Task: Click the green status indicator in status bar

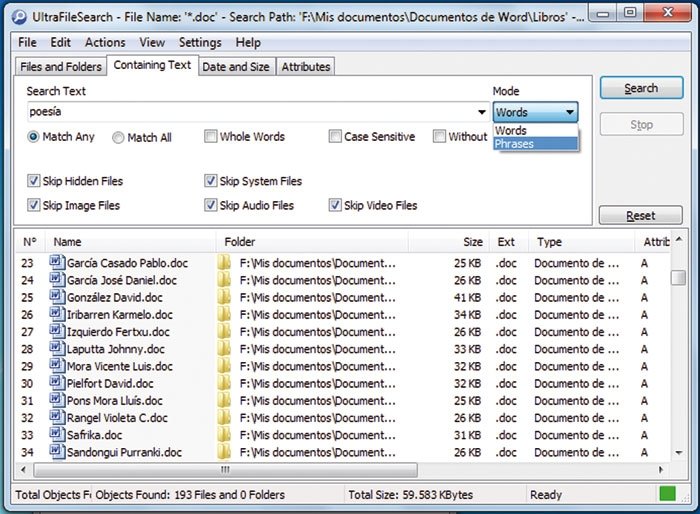Action: pyautogui.click(x=667, y=494)
